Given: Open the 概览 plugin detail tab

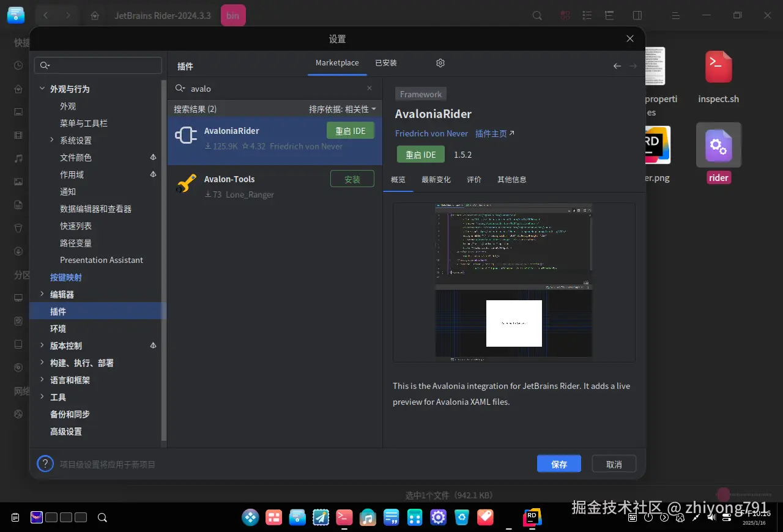Looking at the screenshot, I should coord(398,180).
